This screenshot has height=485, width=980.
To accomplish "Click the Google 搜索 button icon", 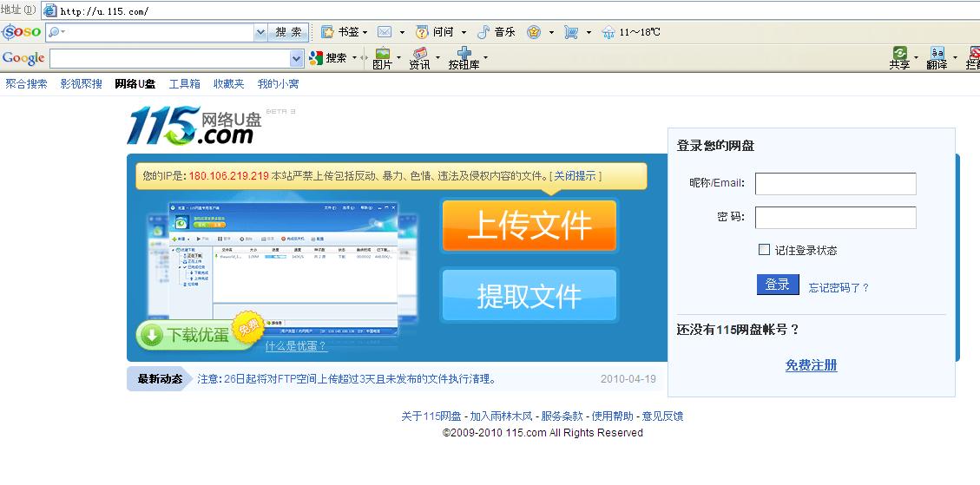I will (x=316, y=58).
